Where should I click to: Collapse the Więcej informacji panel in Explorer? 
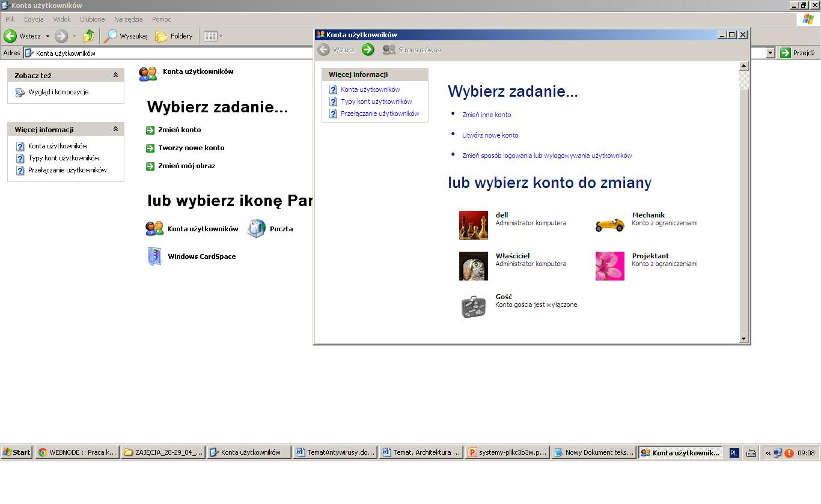tap(115, 130)
